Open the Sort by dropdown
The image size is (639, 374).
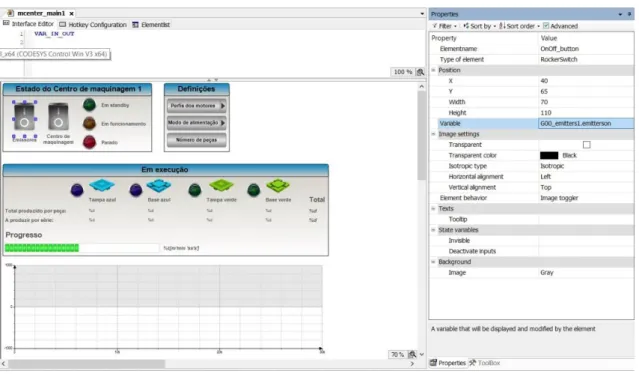pos(479,26)
